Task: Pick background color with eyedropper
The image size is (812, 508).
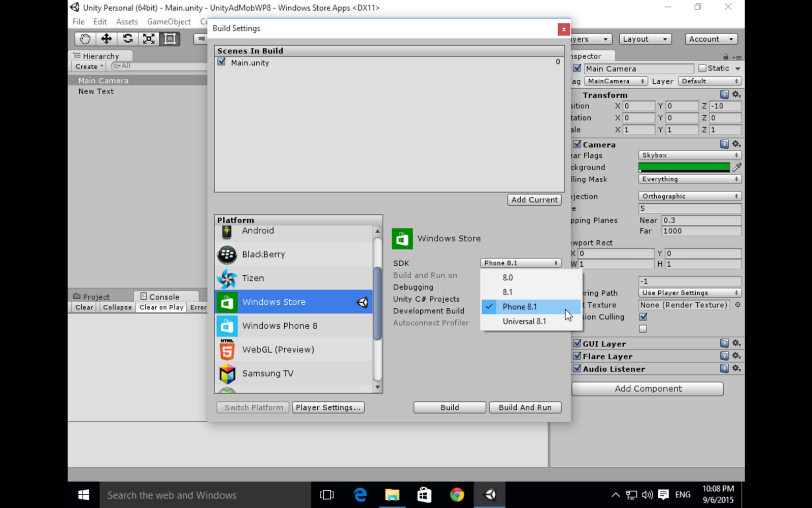Action: coord(737,167)
